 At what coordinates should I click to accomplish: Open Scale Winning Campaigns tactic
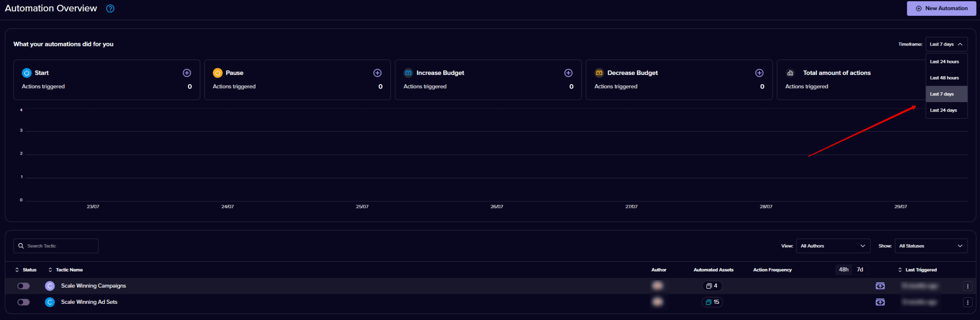point(93,286)
